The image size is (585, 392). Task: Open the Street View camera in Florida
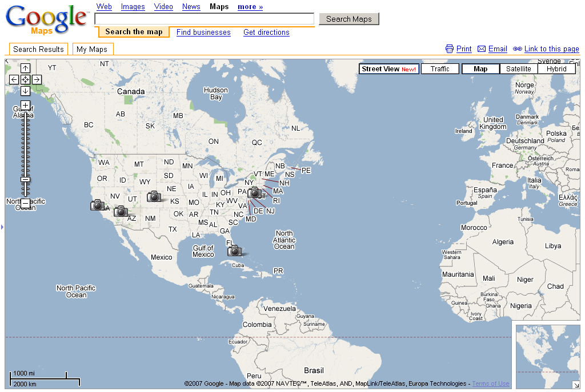(235, 250)
